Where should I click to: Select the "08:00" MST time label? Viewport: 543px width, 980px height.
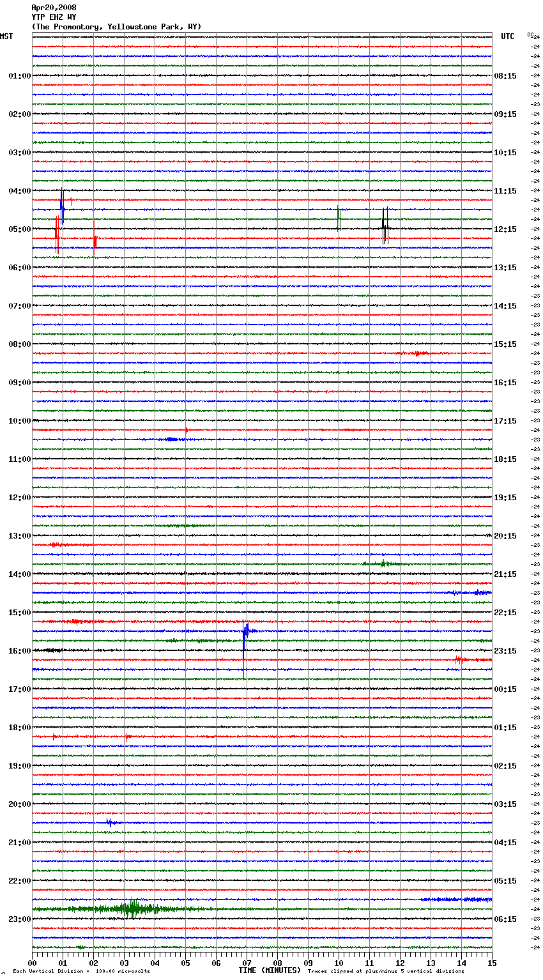(x=20, y=344)
